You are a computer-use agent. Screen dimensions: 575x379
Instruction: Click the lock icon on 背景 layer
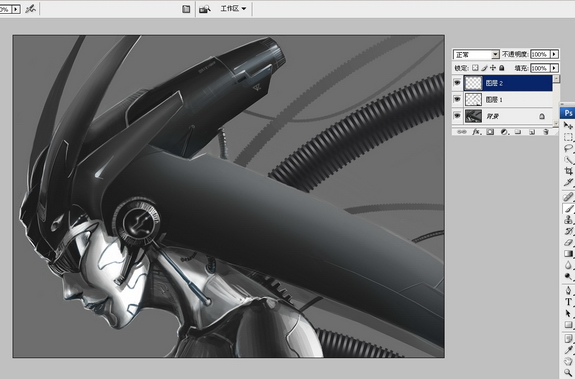click(x=542, y=116)
